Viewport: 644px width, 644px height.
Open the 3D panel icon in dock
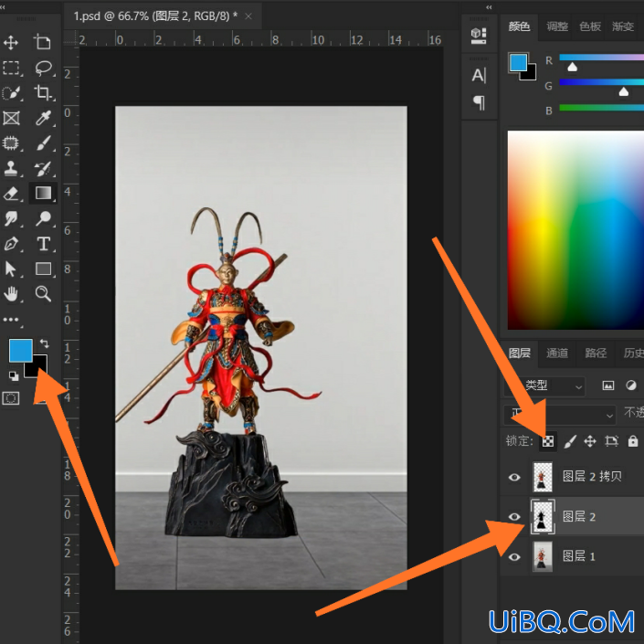coord(479,36)
